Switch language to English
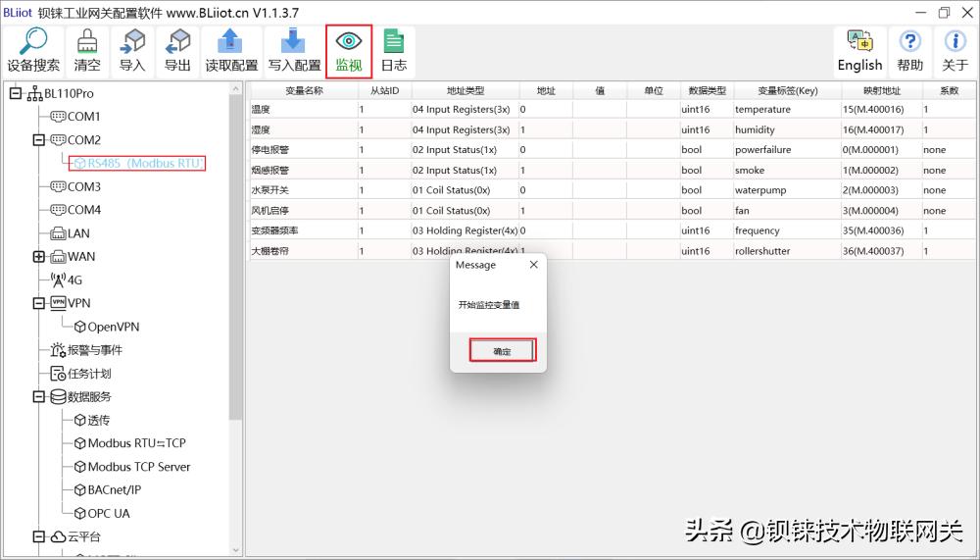The image size is (980, 560). 860,51
